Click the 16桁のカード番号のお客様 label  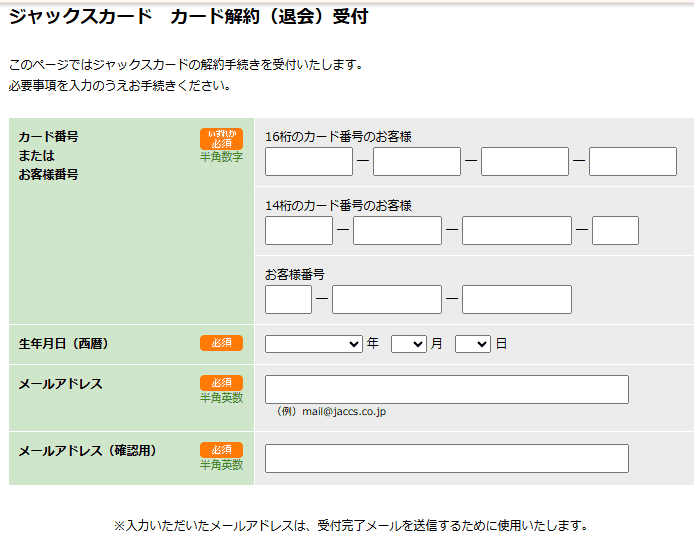click(338, 137)
